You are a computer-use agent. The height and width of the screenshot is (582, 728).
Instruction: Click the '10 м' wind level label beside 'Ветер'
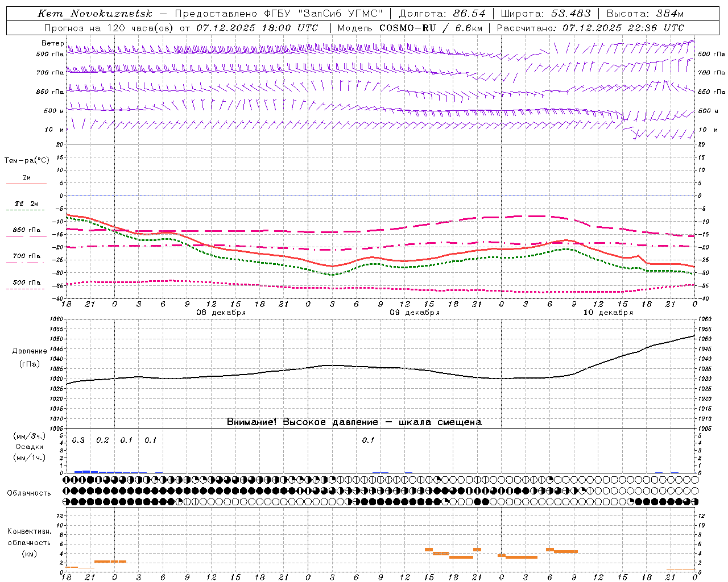click(x=55, y=130)
